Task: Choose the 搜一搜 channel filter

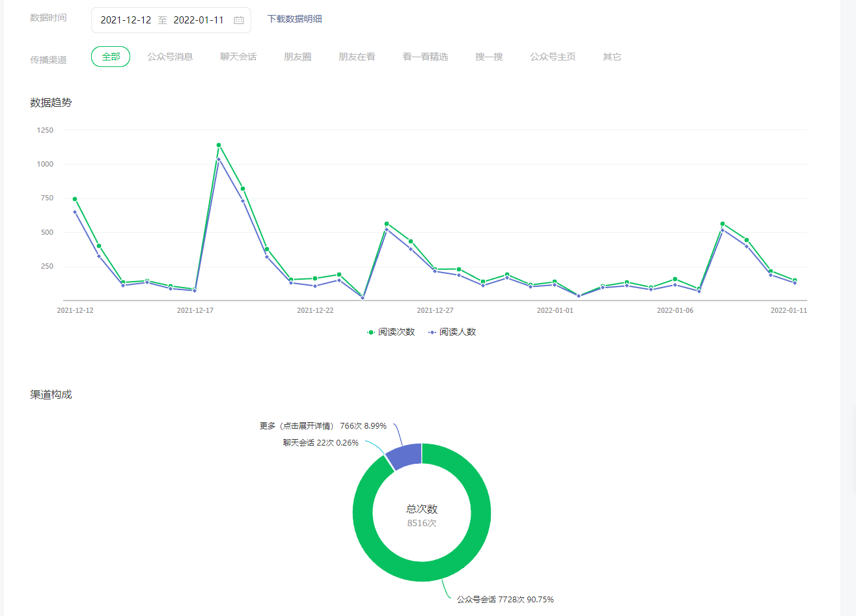Action: point(489,57)
